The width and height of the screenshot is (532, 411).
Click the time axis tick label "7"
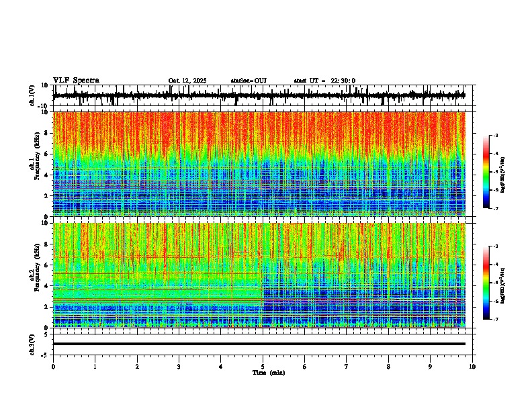[347, 367]
